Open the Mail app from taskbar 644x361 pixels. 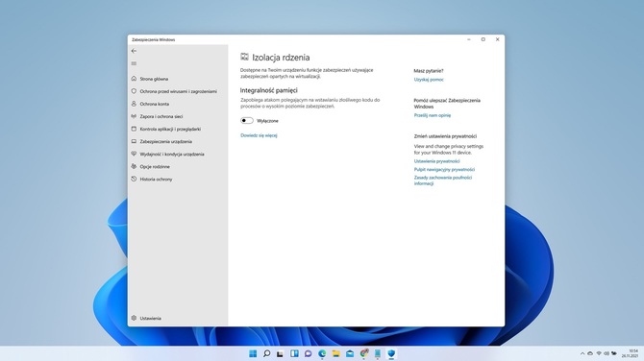(350, 353)
